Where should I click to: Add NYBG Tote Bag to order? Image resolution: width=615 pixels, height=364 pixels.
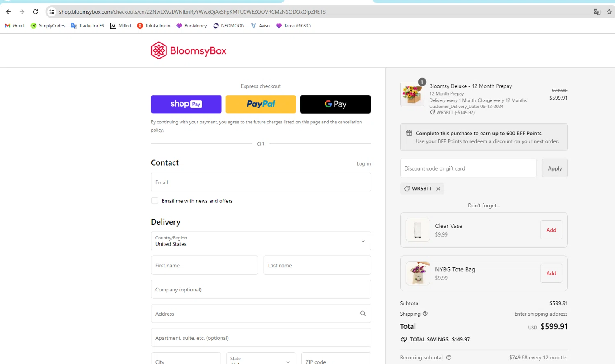tap(551, 273)
